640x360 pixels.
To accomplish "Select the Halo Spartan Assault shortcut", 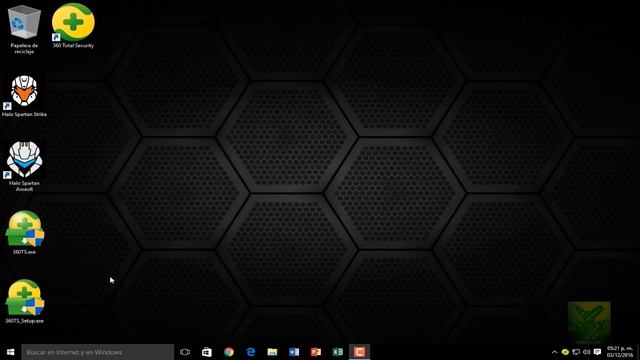I will (24, 167).
